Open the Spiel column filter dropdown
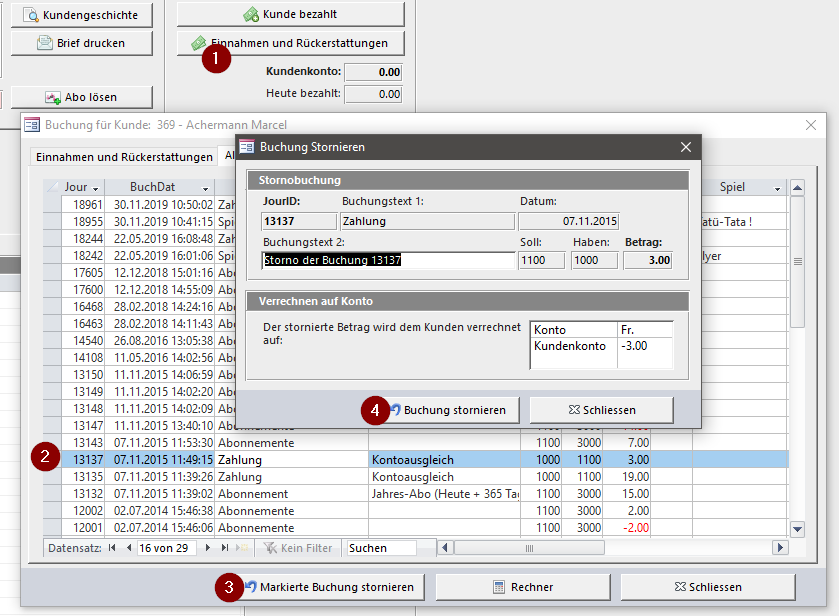Screen dimensions: 839x616 pyautogui.click(x=777, y=188)
